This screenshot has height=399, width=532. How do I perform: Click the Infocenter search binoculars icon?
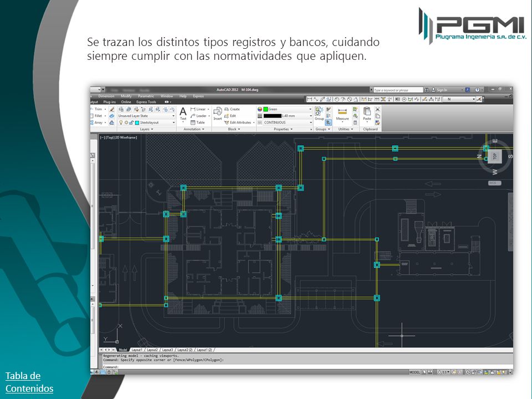[x=427, y=90]
